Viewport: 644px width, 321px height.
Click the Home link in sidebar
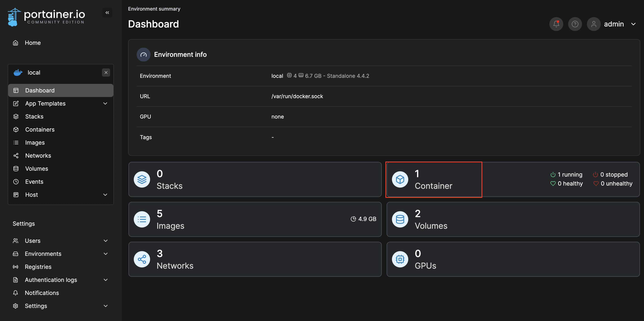point(32,43)
